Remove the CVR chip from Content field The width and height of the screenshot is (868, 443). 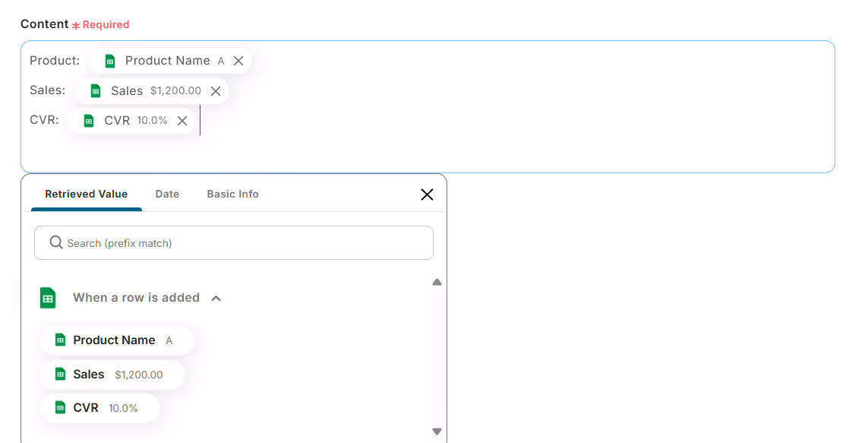(x=182, y=121)
